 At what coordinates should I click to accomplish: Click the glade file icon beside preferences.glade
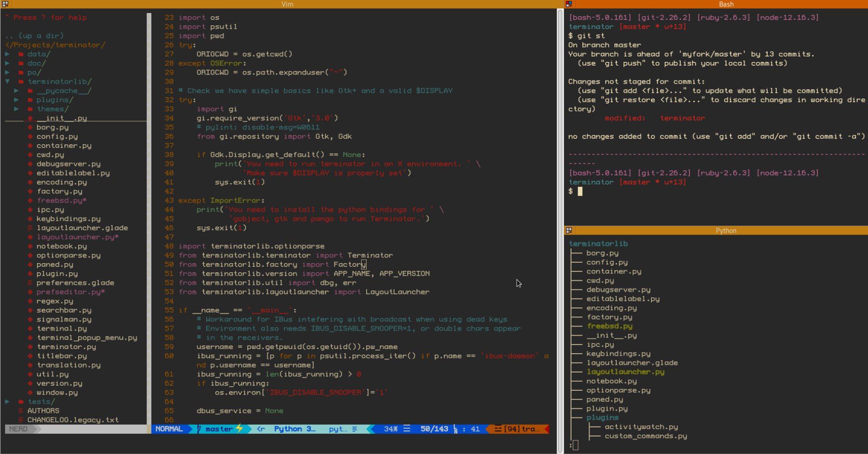(x=30, y=283)
